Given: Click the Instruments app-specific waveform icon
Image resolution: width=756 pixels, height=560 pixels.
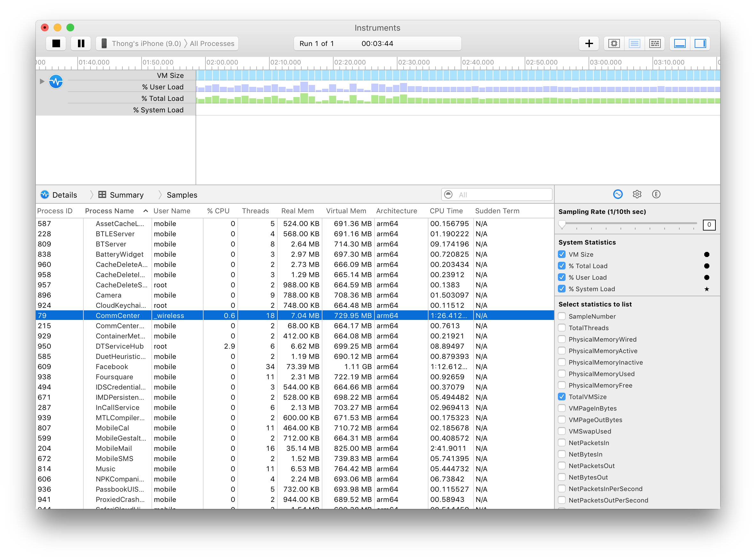Looking at the screenshot, I should tap(56, 80).
